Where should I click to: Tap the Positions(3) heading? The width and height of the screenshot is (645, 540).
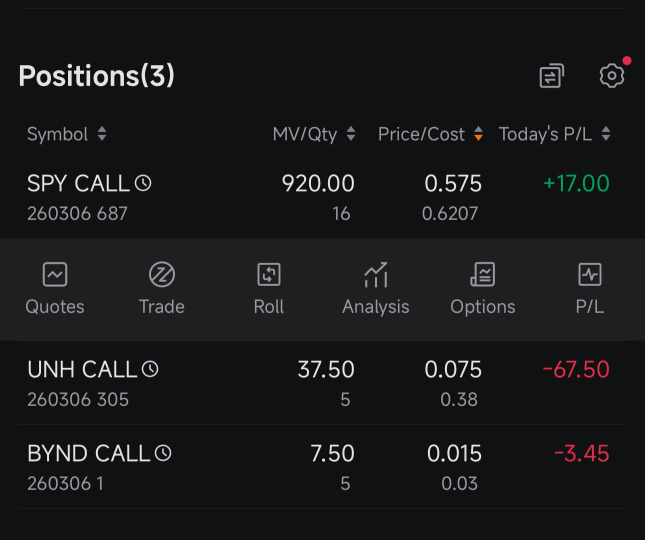click(x=97, y=76)
